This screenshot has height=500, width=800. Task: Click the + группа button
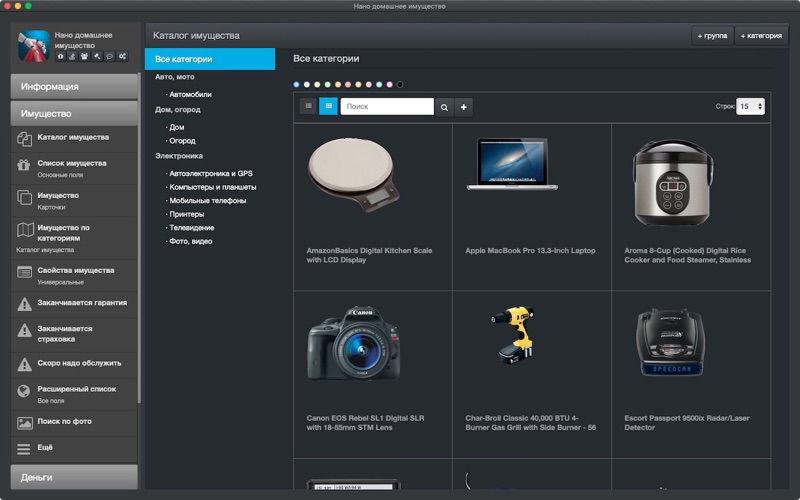point(712,36)
